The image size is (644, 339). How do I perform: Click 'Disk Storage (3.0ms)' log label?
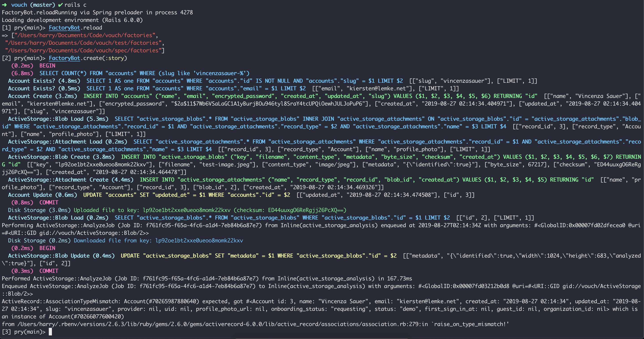tap(39, 210)
